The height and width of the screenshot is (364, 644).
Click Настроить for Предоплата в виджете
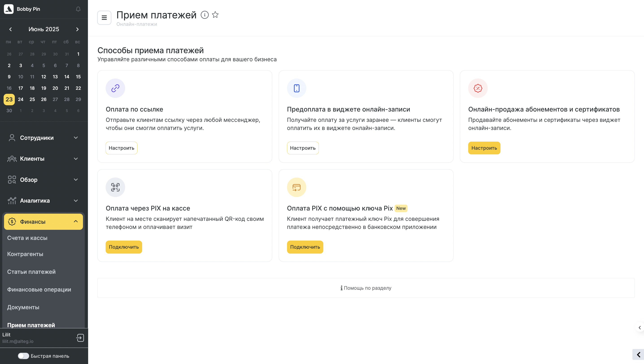303,148
